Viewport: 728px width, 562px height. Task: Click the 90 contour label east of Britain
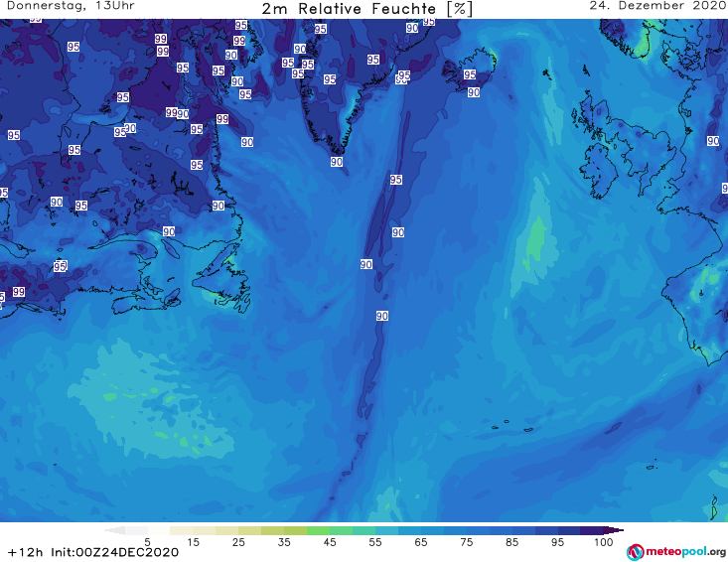713,141
